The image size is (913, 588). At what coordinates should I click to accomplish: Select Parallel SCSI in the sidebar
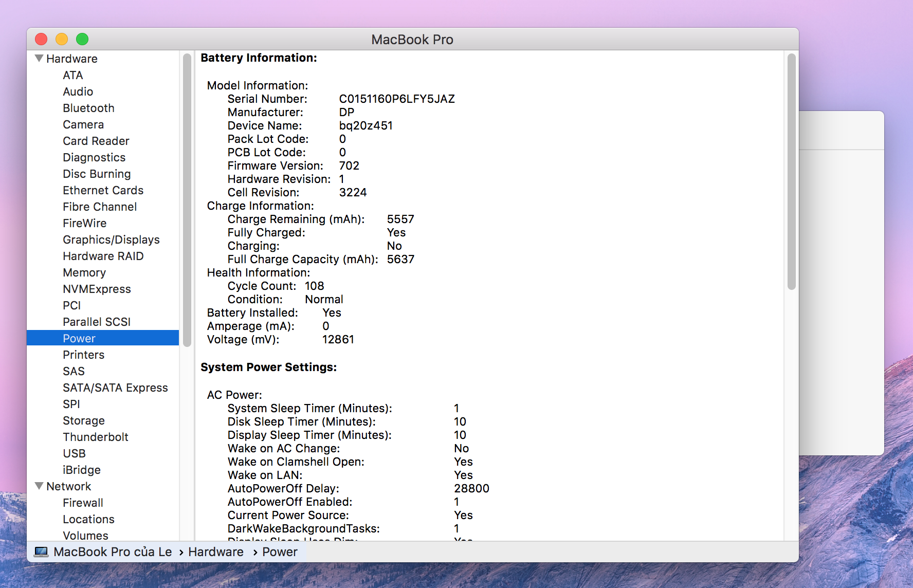97,322
